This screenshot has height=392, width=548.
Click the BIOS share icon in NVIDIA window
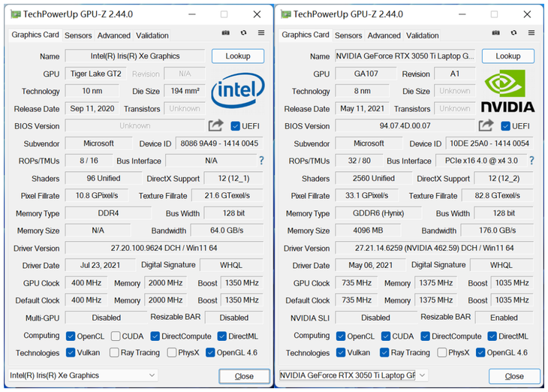(486, 125)
